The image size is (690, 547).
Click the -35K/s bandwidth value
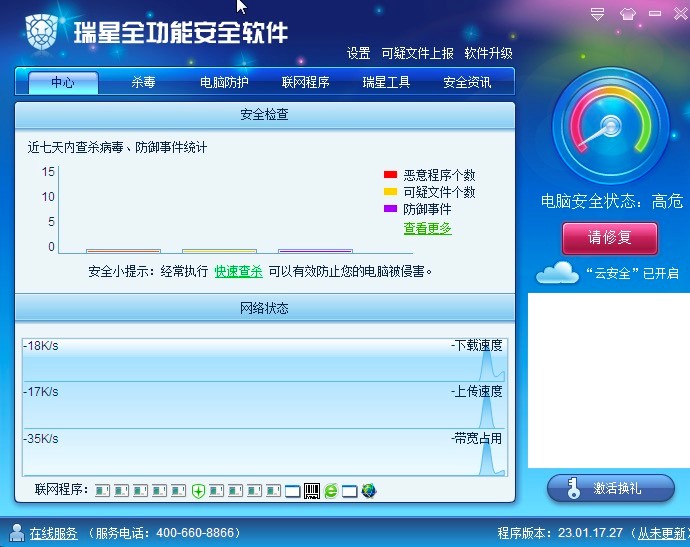(41, 439)
